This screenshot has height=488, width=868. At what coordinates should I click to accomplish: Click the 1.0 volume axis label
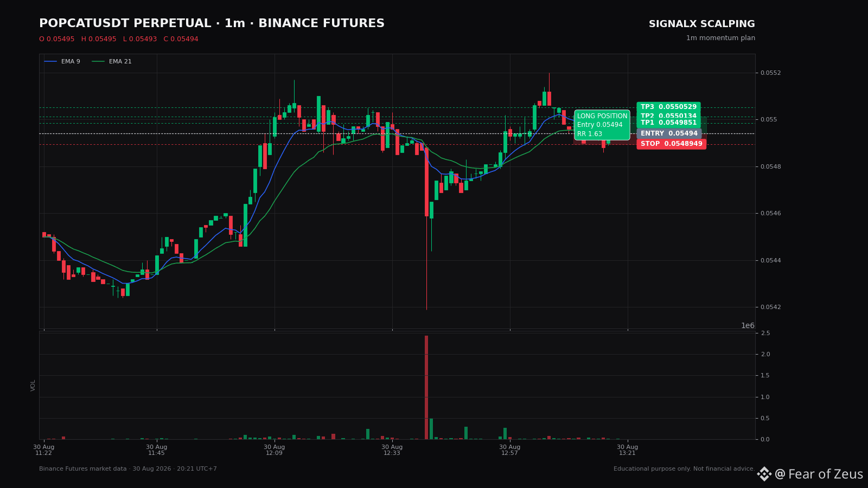[765, 397]
